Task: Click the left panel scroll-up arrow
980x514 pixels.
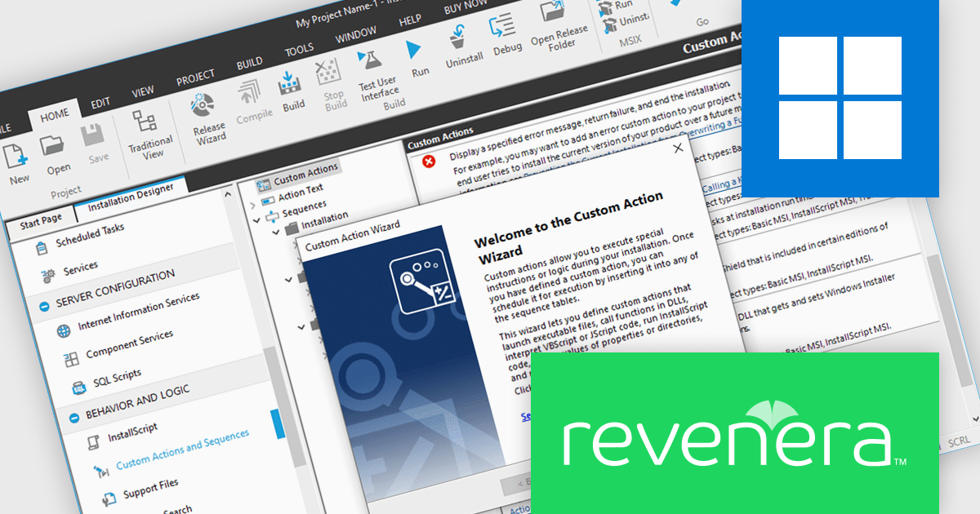Action: tap(229, 195)
